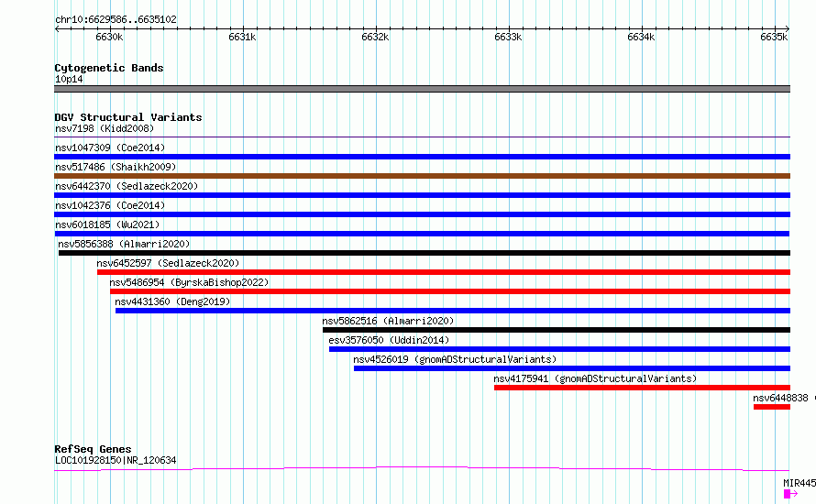Viewport: 816px width, 504px height.
Task: Click the MIR445 gene label
Action: pyautogui.click(x=799, y=483)
